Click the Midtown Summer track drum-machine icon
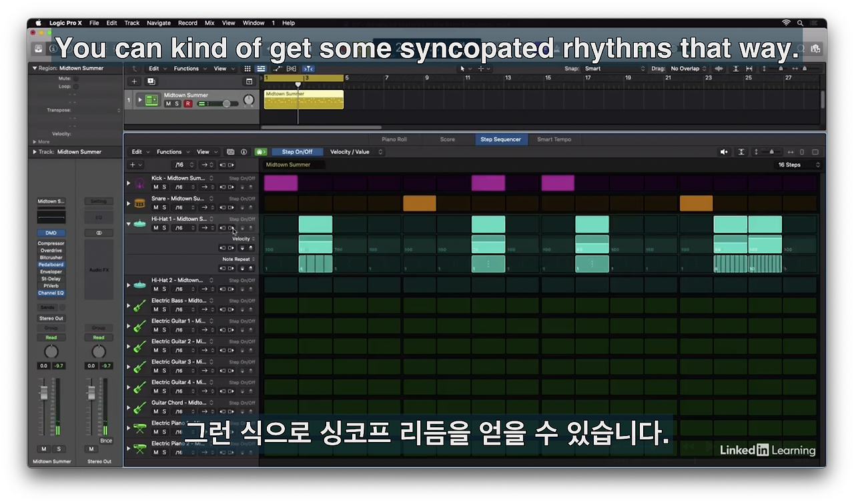Screen dimensions: 854x504 (151, 100)
